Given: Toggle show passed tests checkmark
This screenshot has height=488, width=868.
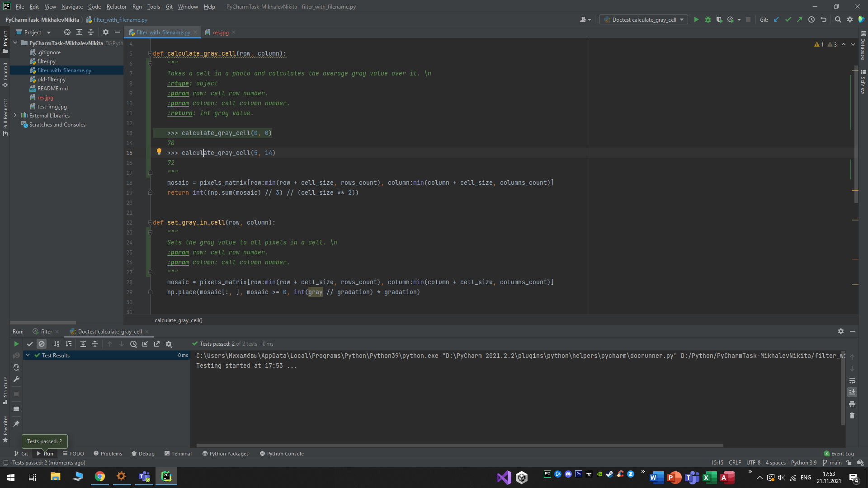Looking at the screenshot, I should point(30,344).
